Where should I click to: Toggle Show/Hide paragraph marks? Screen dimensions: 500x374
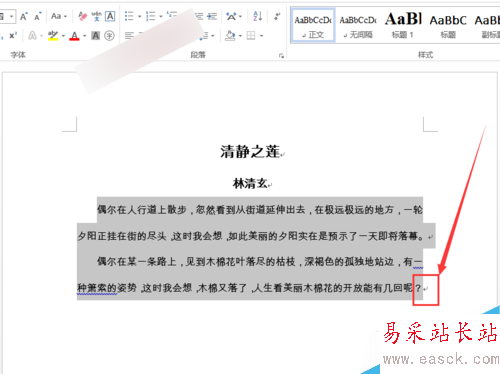tap(277, 16)
